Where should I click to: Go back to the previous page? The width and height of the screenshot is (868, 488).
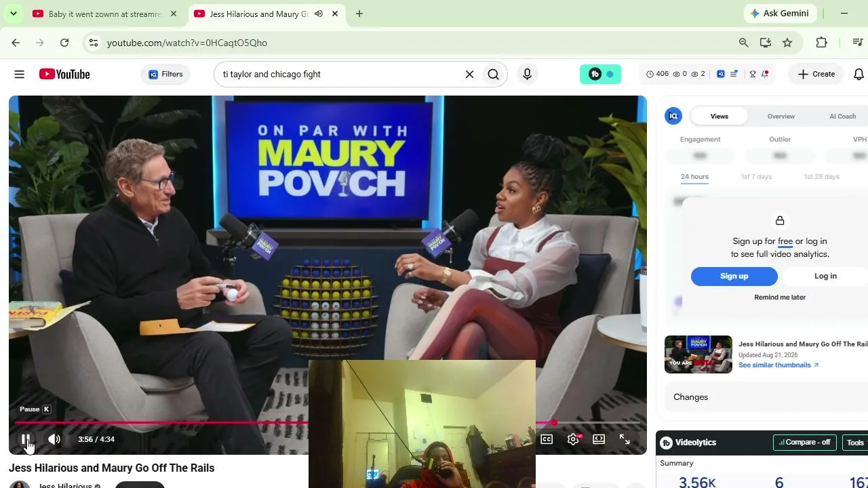click(x=16, y=43)
